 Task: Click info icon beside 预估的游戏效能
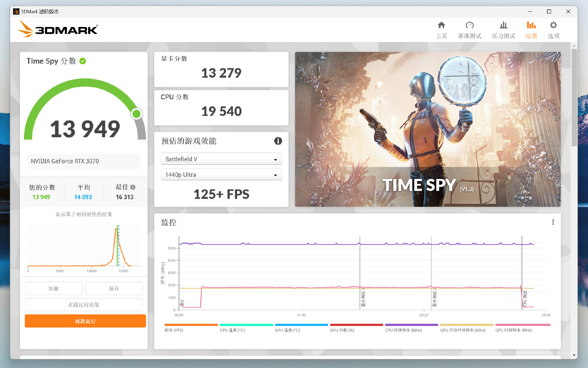[x=278, y=141]
